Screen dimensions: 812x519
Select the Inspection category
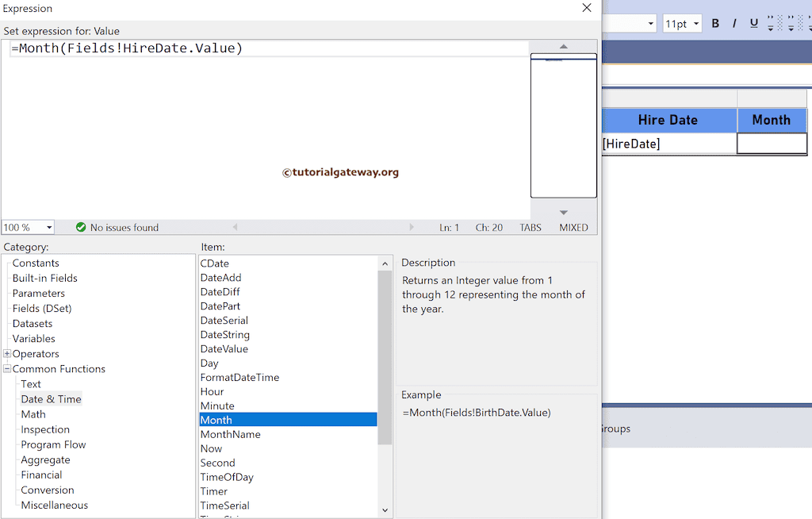(x=45, y=429)
